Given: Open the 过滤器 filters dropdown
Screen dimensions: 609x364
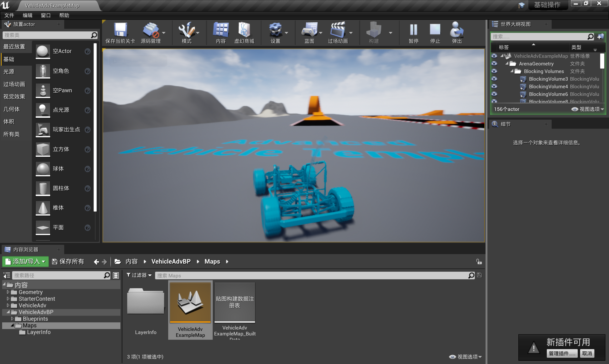Looking at the screenshot, I should click(139, 275).
